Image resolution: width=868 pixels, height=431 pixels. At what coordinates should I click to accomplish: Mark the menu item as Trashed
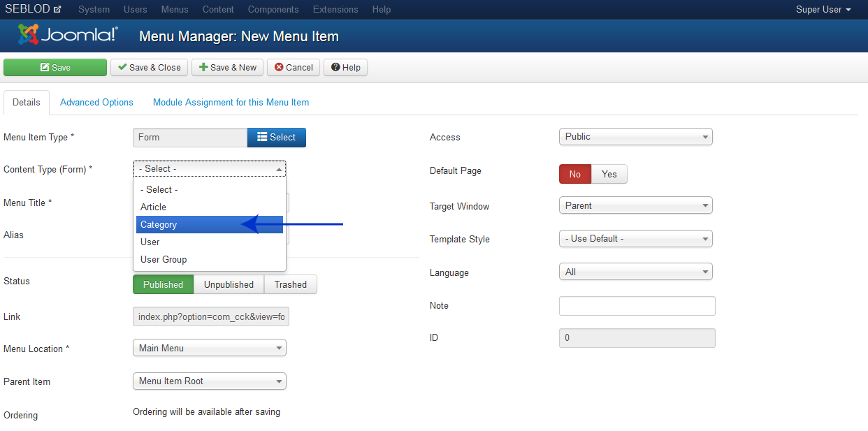290,284
